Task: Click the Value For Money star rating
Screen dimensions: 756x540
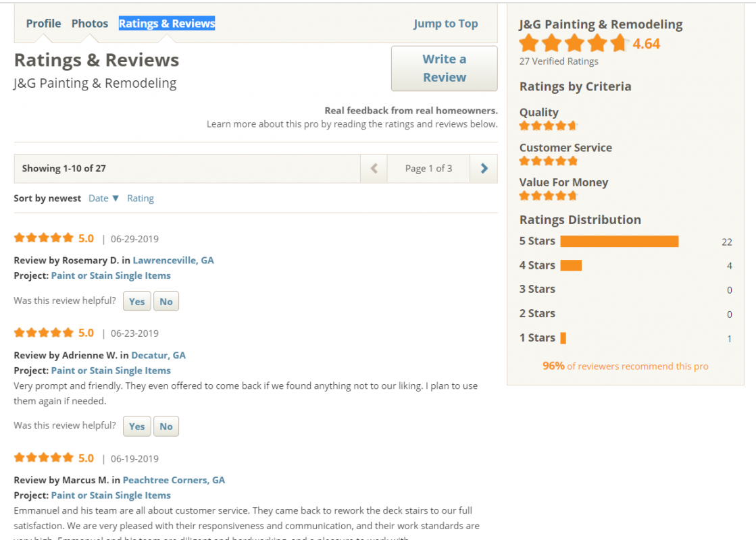Action: pyautogui.click(x=548, y=196)
